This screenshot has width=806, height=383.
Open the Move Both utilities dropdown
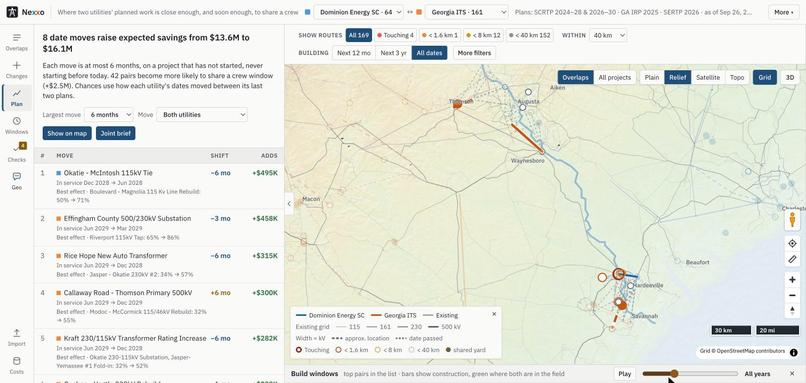(202, 115)
